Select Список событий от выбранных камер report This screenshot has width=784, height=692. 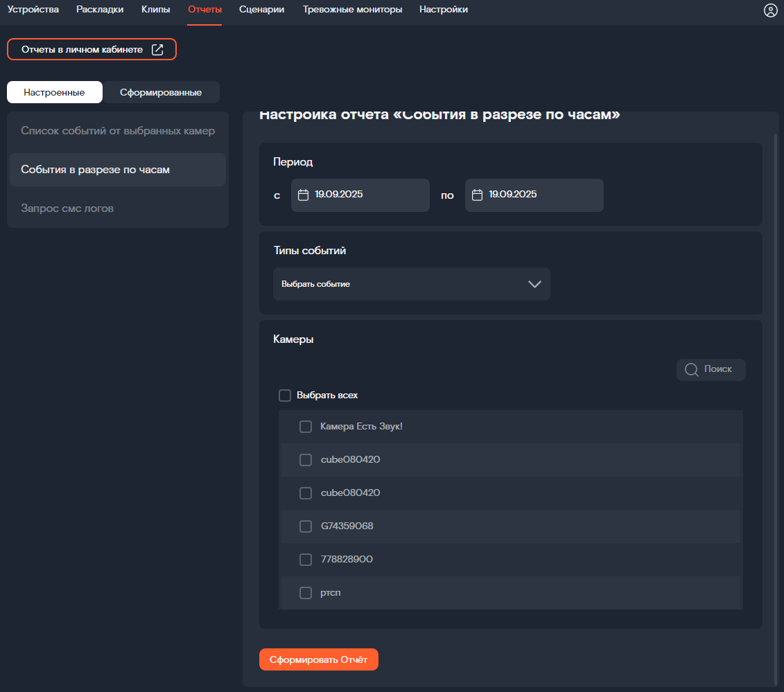pos(118,131)
